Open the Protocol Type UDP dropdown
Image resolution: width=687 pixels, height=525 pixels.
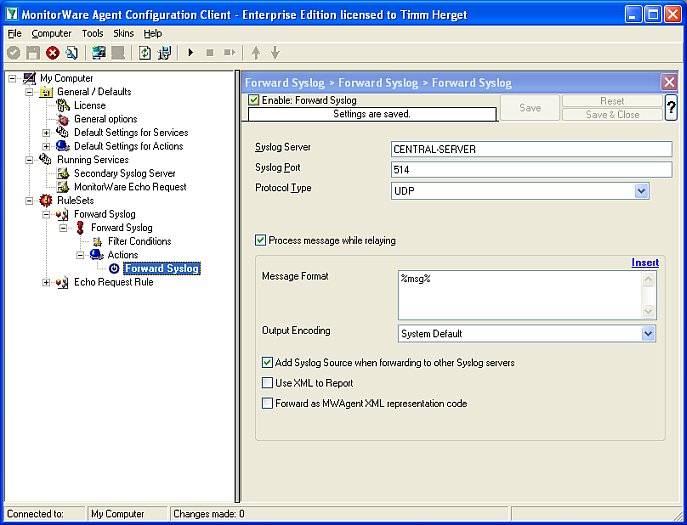coord(641,191)
